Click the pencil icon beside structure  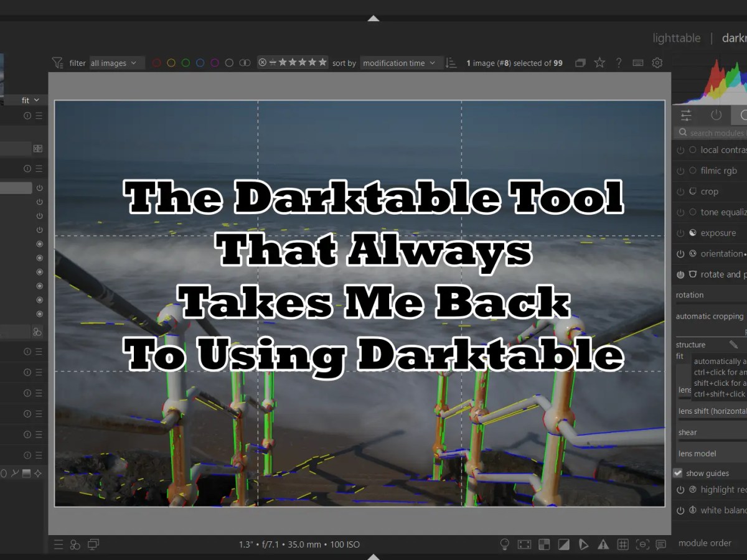(x=733, y=344)
